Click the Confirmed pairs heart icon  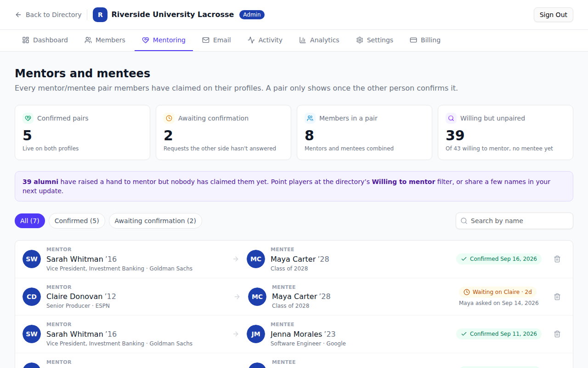pos(28,118)
